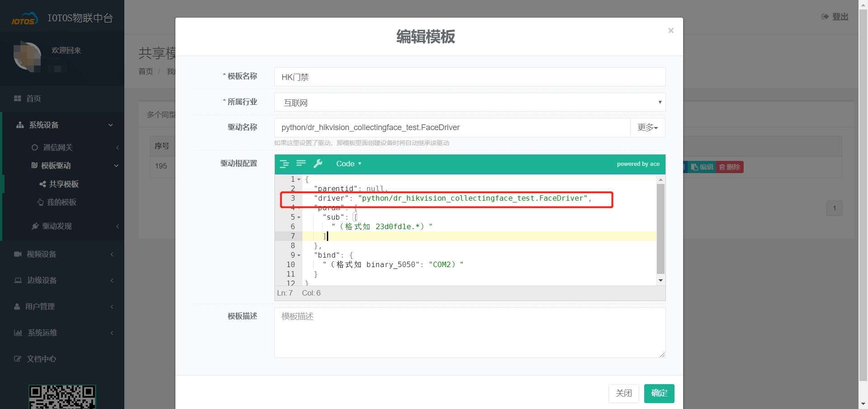
Task: Click the wrench repair icon in editor
Action: point(318,164)
